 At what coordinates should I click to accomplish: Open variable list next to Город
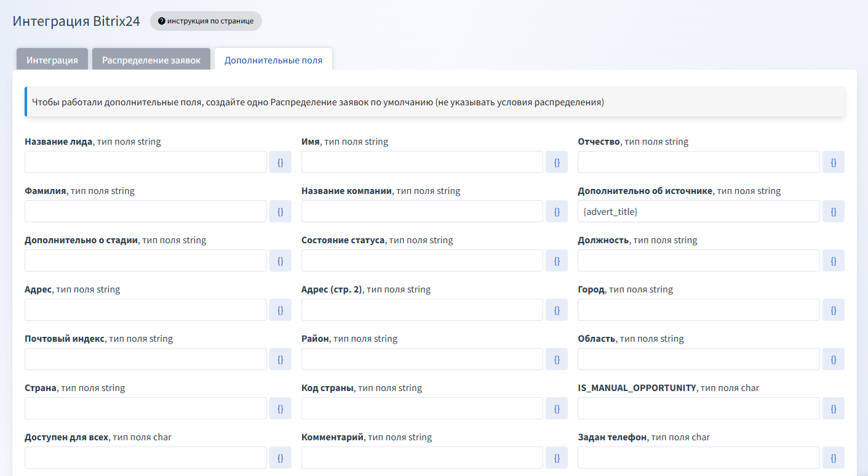pos(834,310)
